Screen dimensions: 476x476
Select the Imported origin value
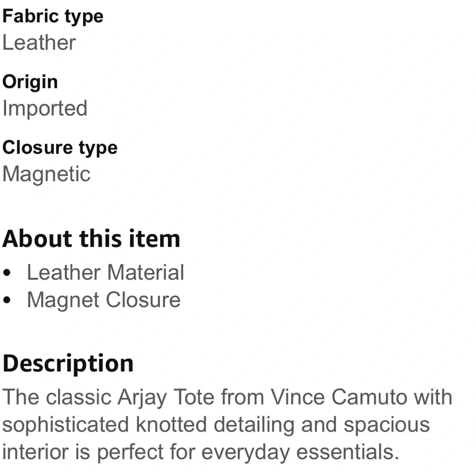point(45,108)
